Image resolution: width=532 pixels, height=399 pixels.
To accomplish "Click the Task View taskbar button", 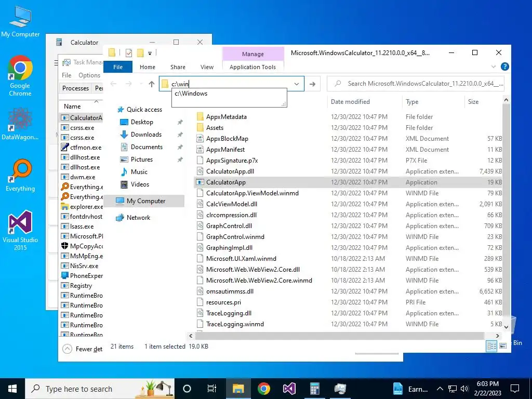I will pyautogui.click(x=212, y=389).
